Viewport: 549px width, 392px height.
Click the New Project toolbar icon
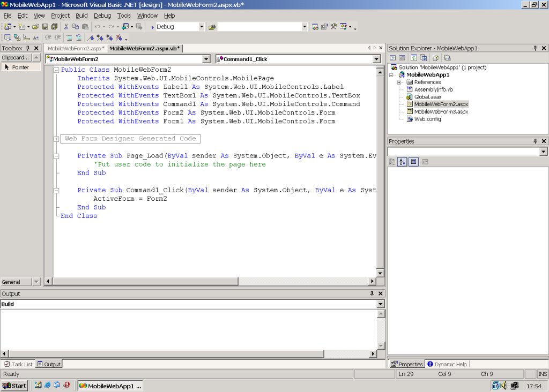8,27
